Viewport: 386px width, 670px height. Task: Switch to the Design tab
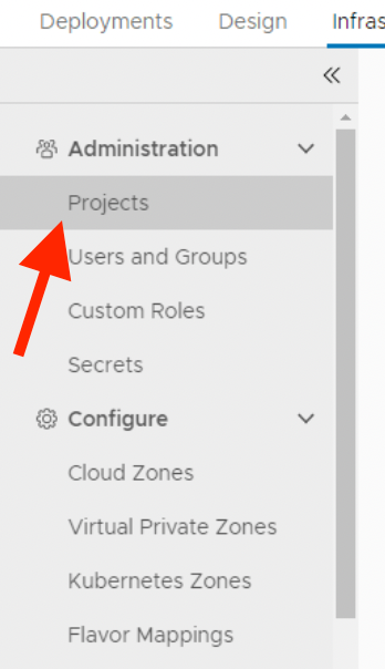(253, 21)
